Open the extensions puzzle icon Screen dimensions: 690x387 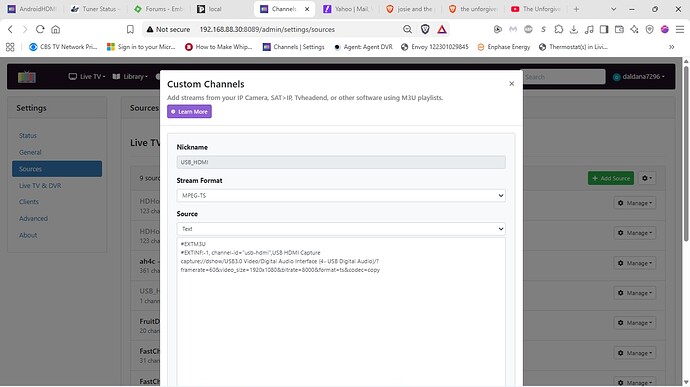[558, 29]
